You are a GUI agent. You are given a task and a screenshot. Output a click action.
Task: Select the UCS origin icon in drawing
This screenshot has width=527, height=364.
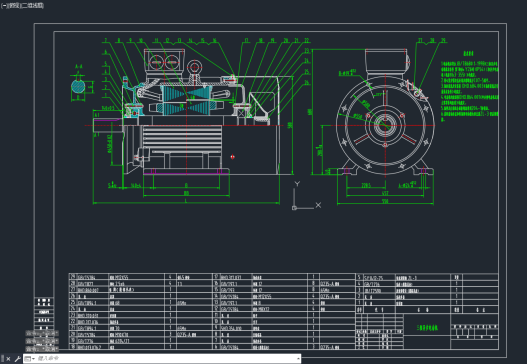(x=294, y=208)
